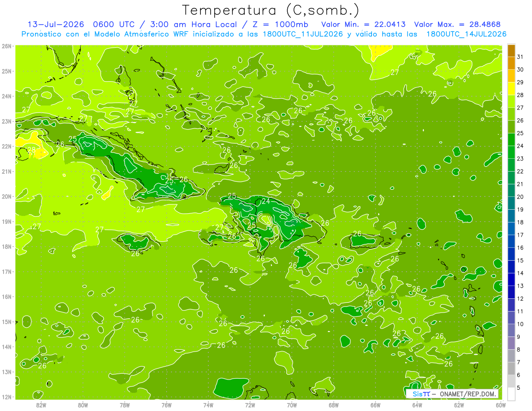
Task: Click the 82W longitude axis label
Action: pos(41,405)
